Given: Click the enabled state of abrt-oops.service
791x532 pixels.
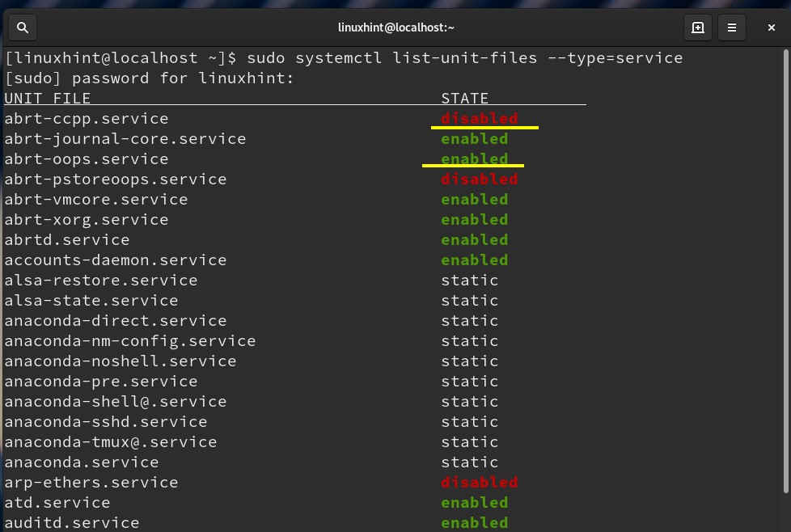Looking at the screenshot, I should (474, 159).
